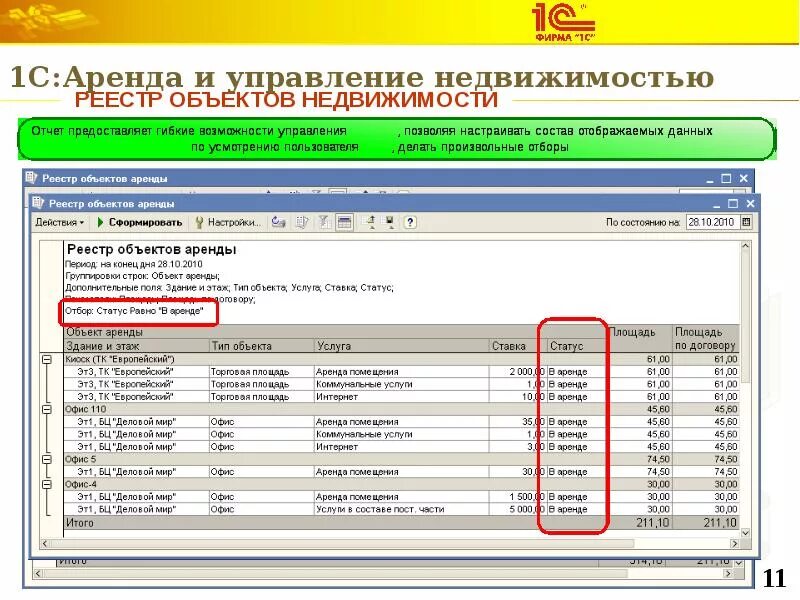Maximize the front Реестр объектов аренды window
Viewport: 800px width, 600px height.
(x=733, y=204)
